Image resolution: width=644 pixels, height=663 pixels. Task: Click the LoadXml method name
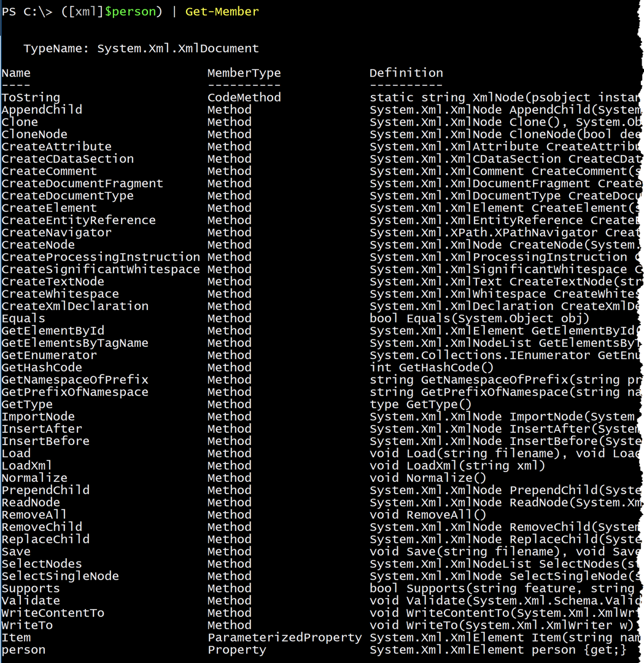(x=27, y=466)
